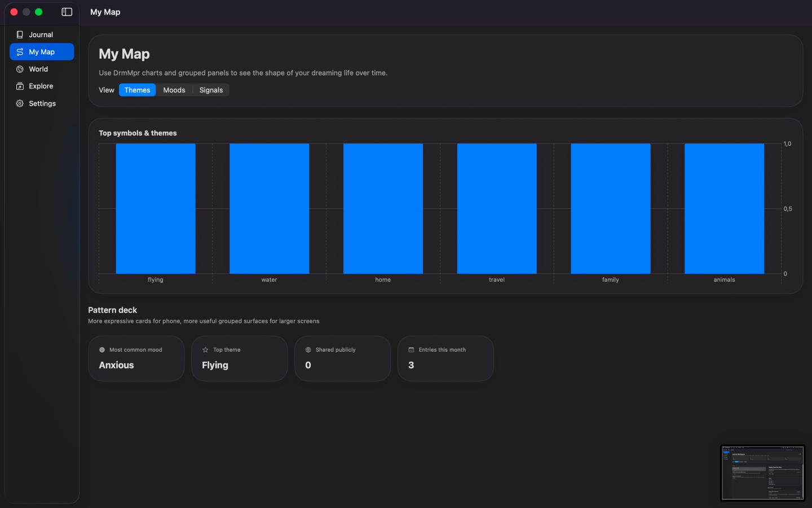The height and width of the screenshot is (508, 812).
Task: Select the Themes view segment
Action: [x=137, y=90]
